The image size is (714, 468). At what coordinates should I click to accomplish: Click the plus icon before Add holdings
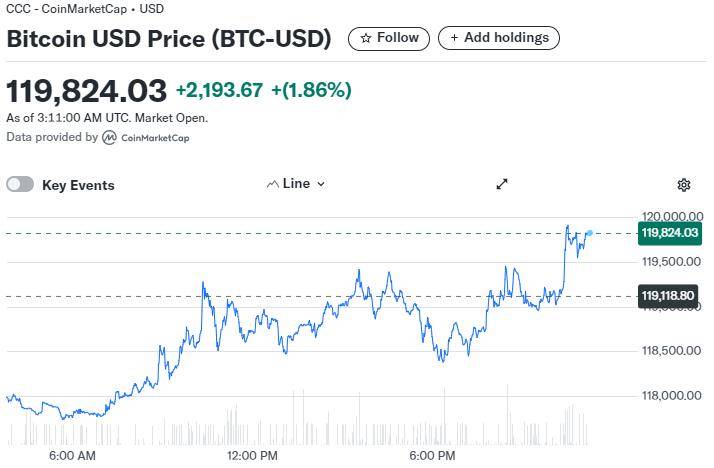point(454,38)
